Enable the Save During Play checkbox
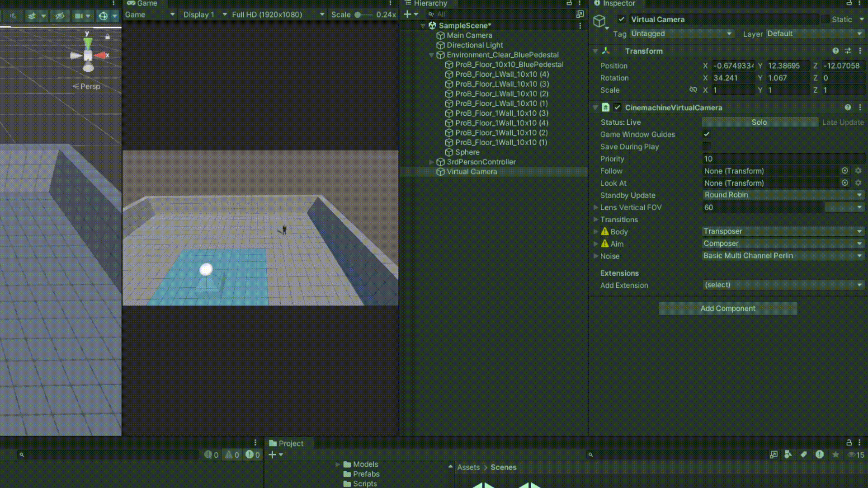This screenshot has width=868, height=488. [707, 146]
